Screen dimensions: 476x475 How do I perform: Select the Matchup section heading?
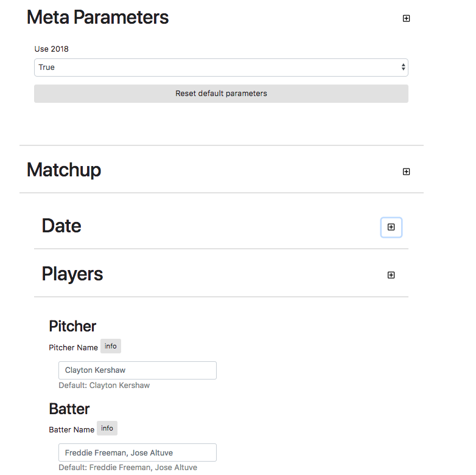64,170
